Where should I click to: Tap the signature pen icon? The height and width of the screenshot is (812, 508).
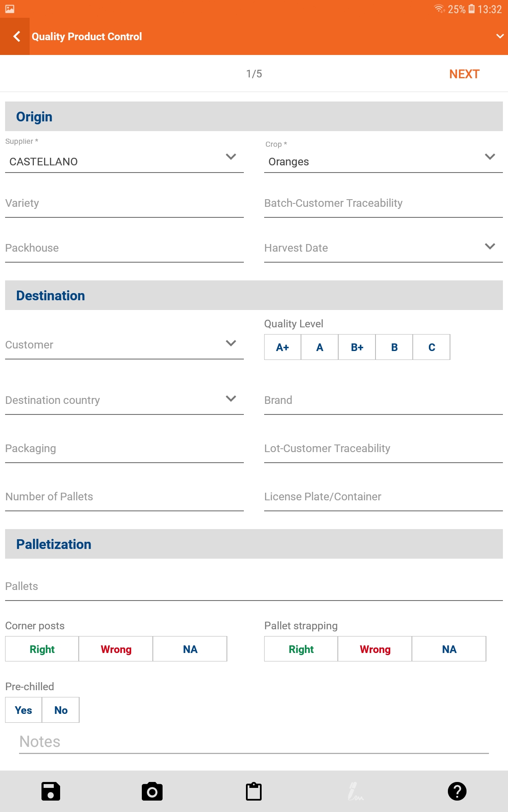coord(355,791)
